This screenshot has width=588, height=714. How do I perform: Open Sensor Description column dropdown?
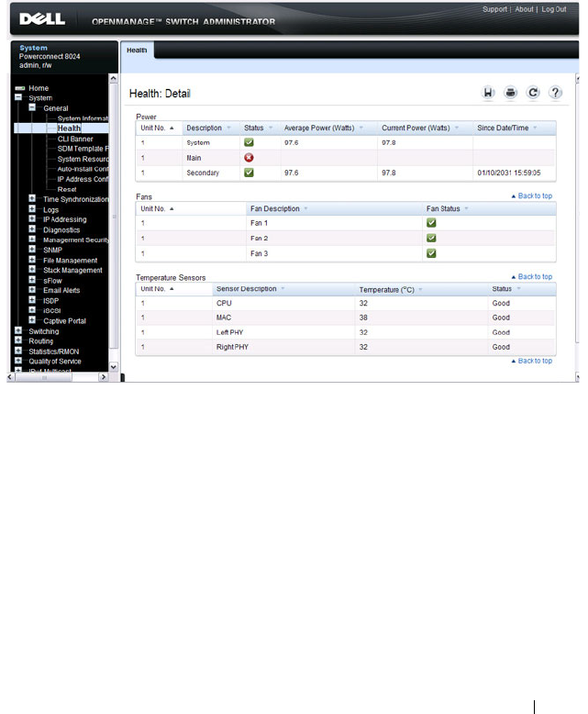(x=283, y=289)
